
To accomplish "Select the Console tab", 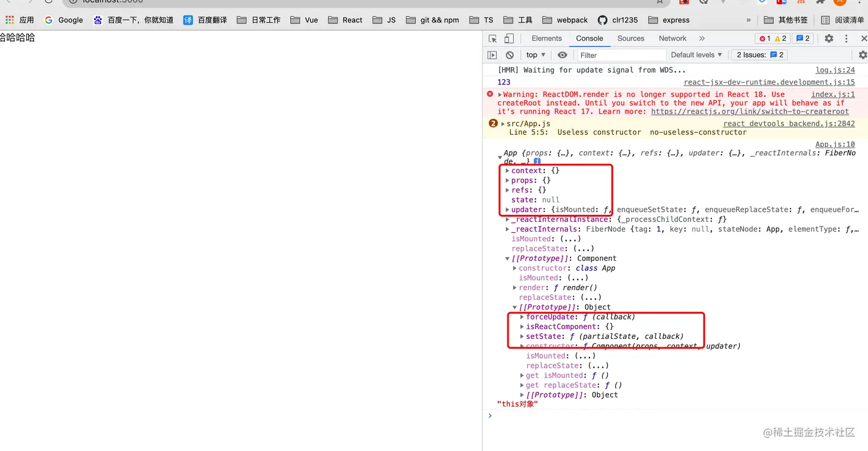I will click(590, 38).
